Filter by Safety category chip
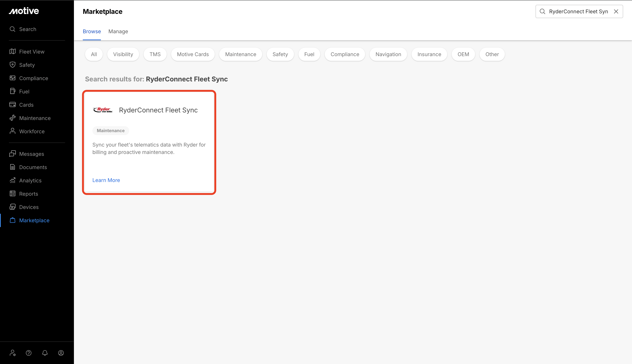This screenshot has width=632, height=364. pos(280,54)
